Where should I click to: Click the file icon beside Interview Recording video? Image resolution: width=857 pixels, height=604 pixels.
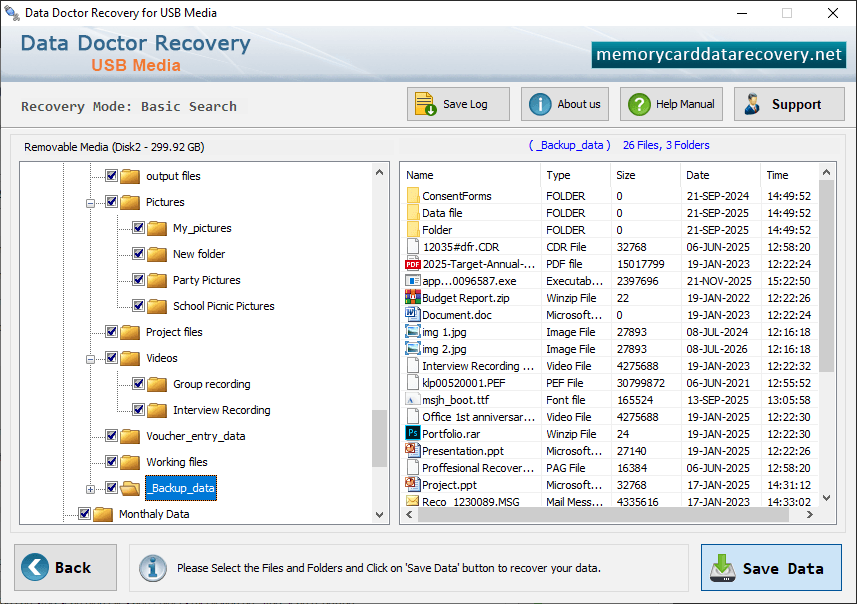413,365
